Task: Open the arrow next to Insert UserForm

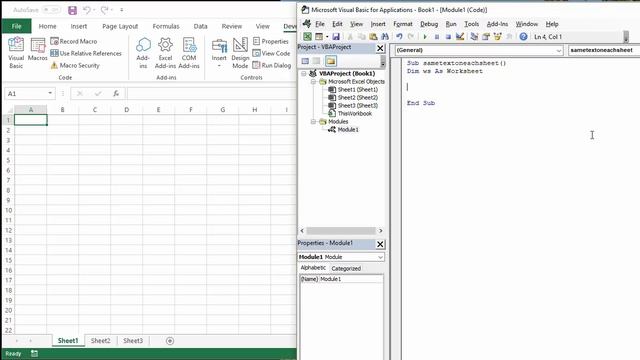Action: point(327,37)
